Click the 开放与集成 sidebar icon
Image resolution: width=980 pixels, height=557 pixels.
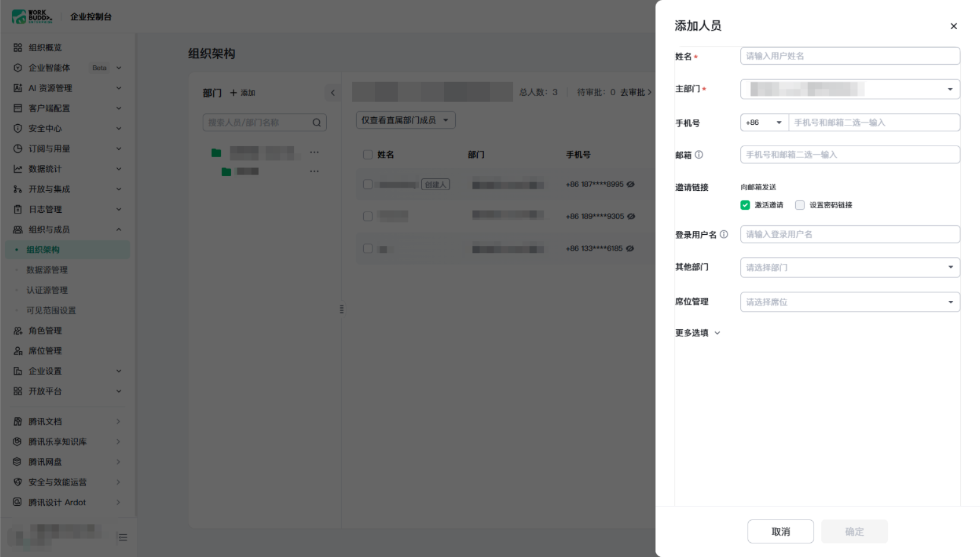(18, 189)
